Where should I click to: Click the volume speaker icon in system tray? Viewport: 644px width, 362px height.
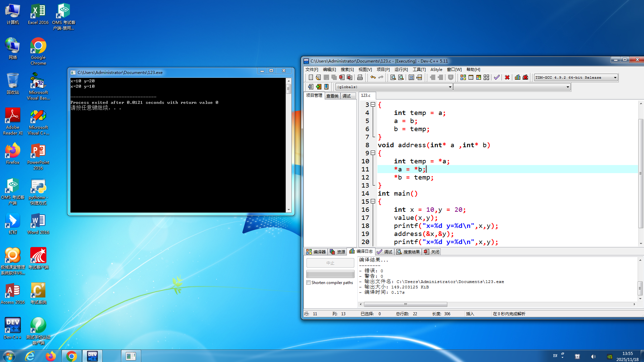(x=593, y=356)
